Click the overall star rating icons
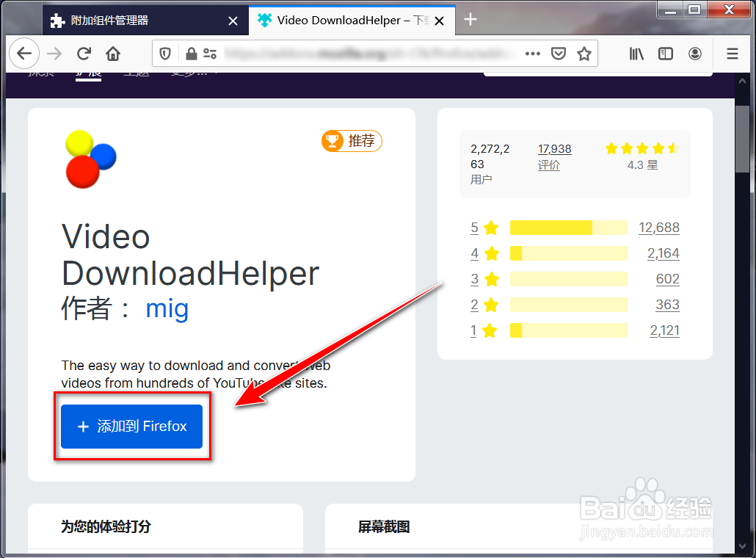This screenshot has width=756, height=558. [x=642, y=148]
